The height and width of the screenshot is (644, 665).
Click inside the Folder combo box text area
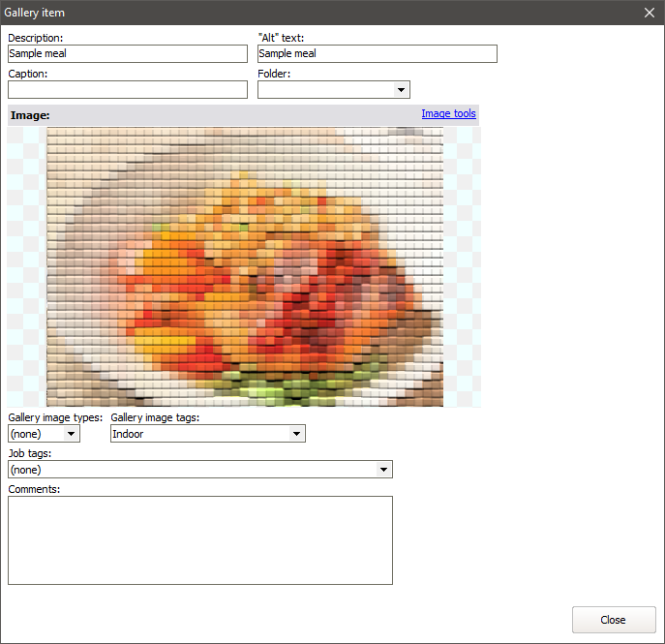pos(325,90)
